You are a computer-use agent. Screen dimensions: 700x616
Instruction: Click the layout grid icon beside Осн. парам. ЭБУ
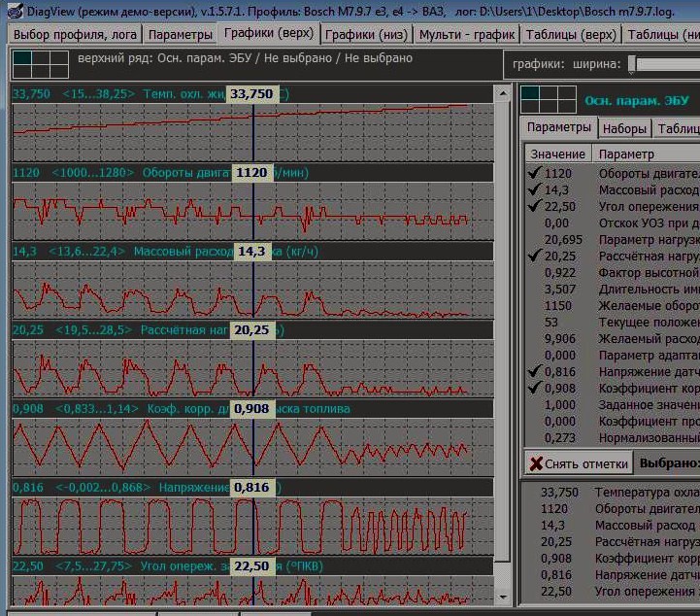(549, 100)
